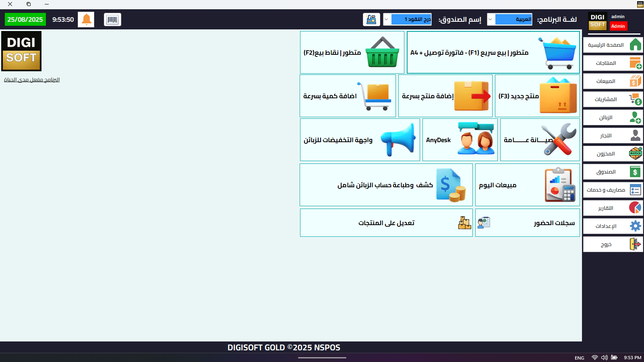Open المشتريات purchases sidebar item
This screenshot has width=644, height=362.
tap(613, 99)
